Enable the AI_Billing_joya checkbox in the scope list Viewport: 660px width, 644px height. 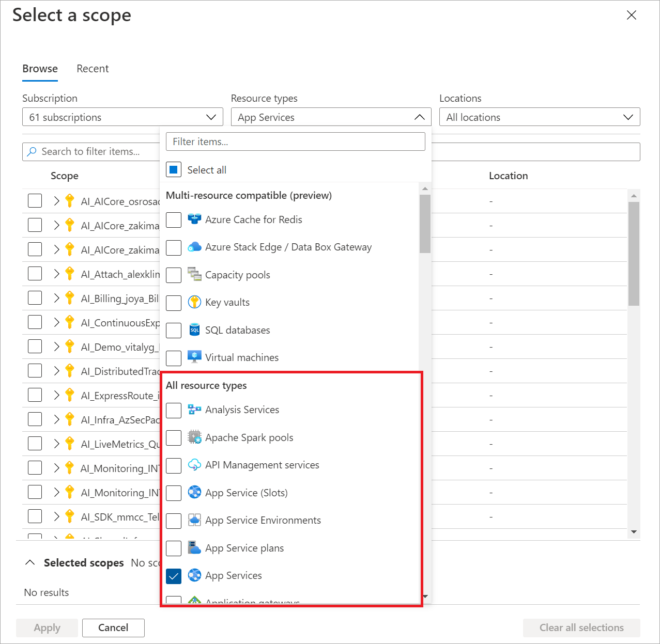coord(35,297)
